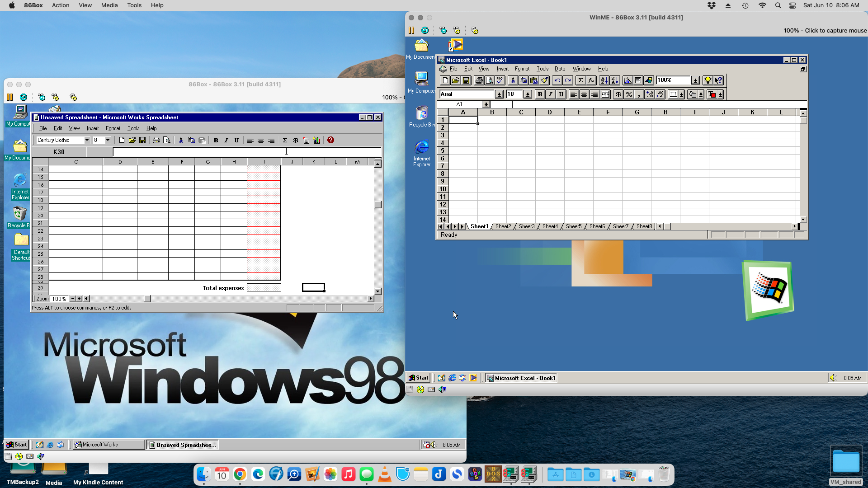Open the Data menu in Excel
The image size is (868, 488).
pos(560,69)
